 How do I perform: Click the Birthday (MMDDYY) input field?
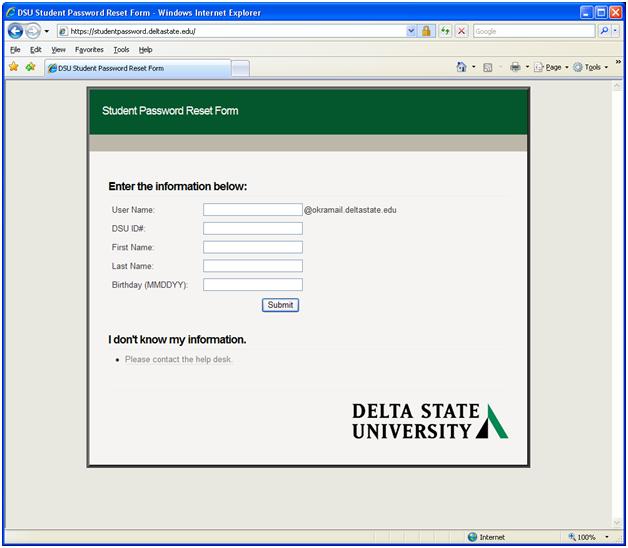[253, 285]
